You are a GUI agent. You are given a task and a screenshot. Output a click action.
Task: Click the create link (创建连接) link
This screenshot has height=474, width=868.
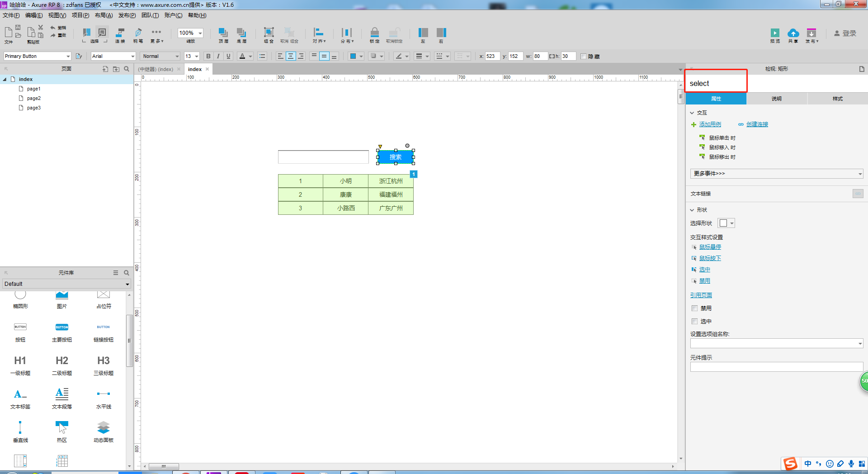coord(757,124)
